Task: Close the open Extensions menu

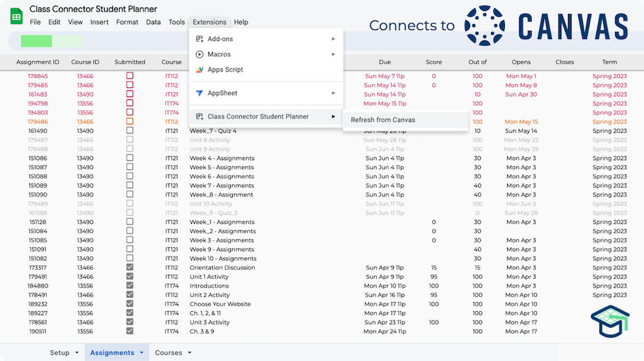Action: pos(210,22)
